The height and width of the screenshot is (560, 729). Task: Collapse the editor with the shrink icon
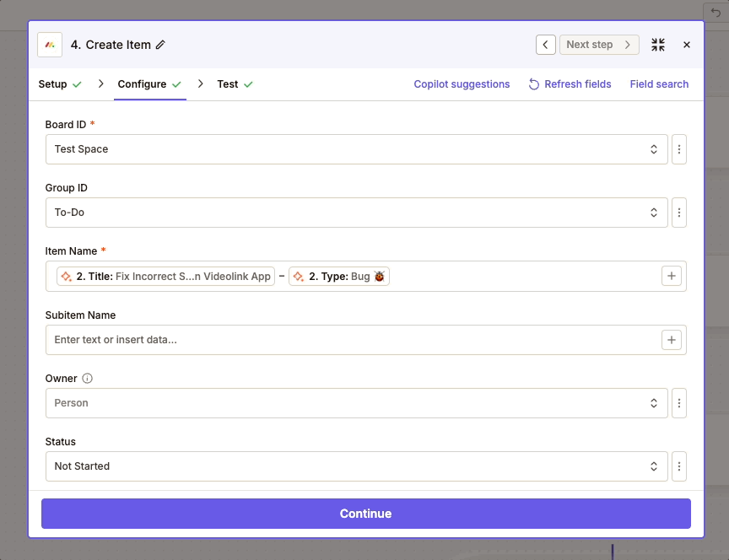[x=658, y=45]
